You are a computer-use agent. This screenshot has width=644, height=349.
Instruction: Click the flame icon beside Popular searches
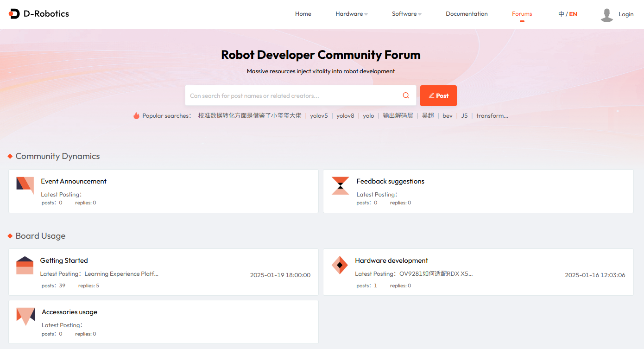[x=136, y=116]
